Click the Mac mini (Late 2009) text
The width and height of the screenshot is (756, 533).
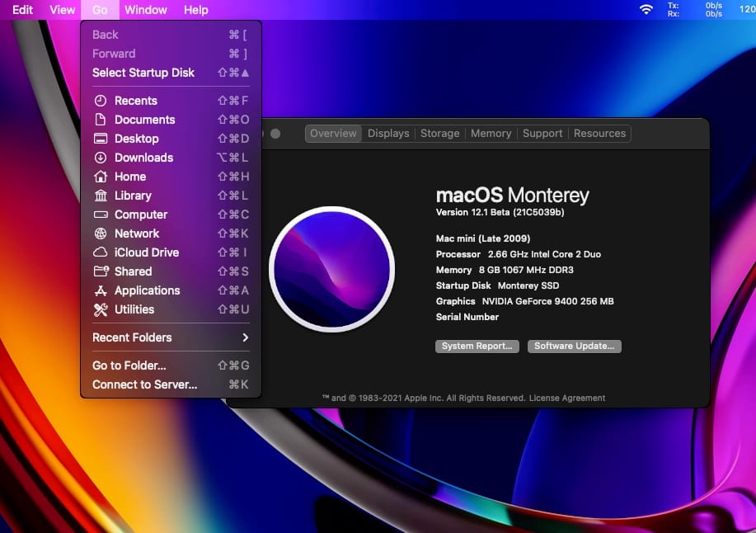coord(483,238)
